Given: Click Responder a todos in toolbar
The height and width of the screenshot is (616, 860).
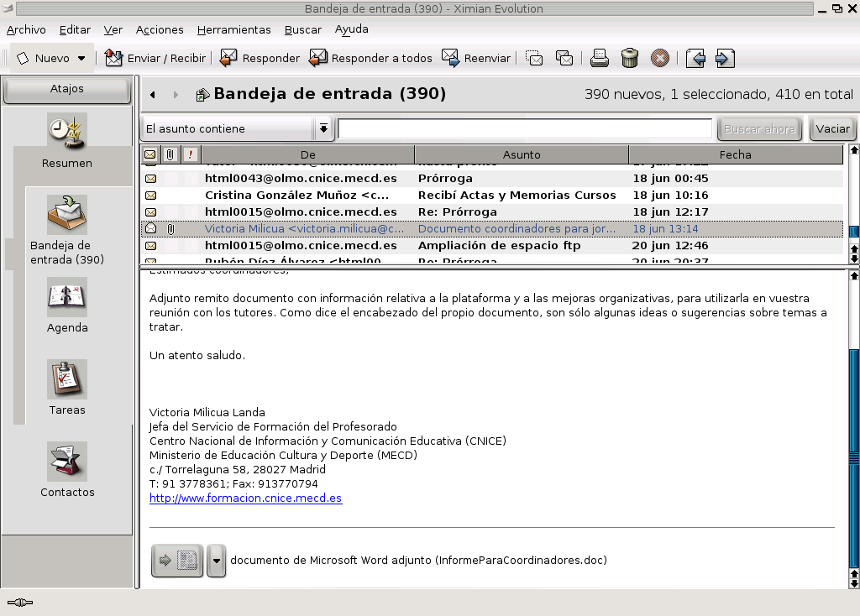Looking at the screenshot, I should coord(370,58).
